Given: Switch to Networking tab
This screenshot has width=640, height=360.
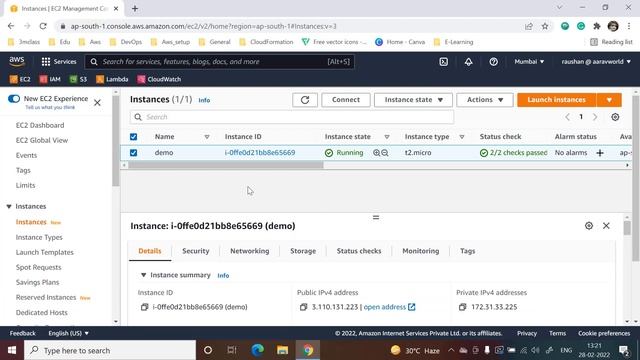Looking at the screenshot, I should coord(249,251).
